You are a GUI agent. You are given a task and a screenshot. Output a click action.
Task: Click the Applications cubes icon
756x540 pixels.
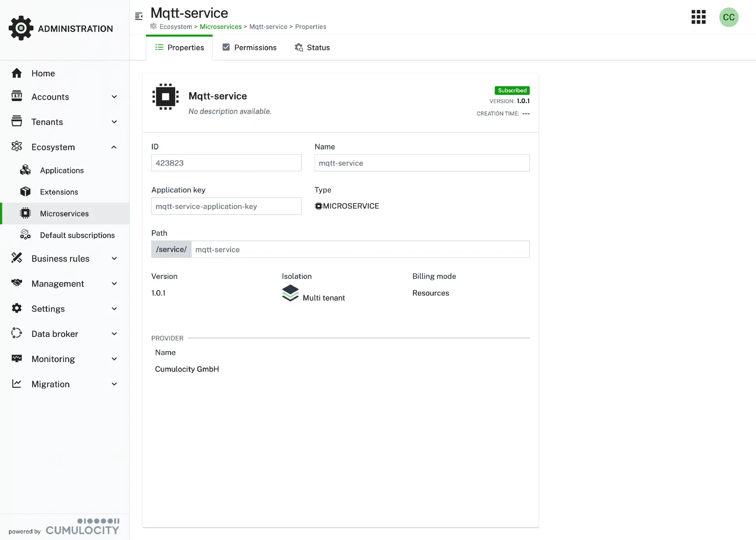[25, 170]
